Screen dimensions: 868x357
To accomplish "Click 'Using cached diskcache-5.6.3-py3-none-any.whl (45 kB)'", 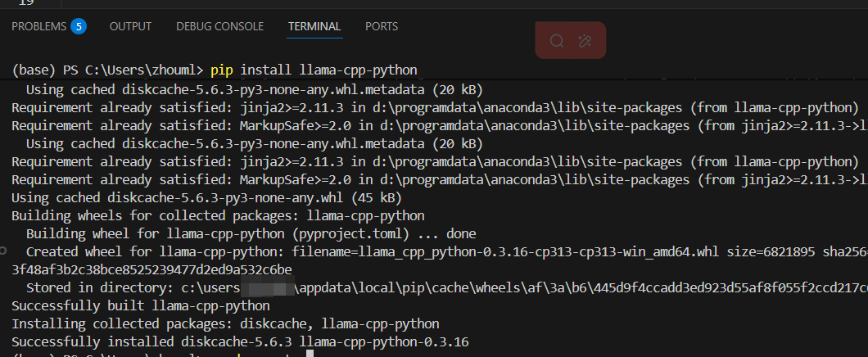I will [206, 198].
